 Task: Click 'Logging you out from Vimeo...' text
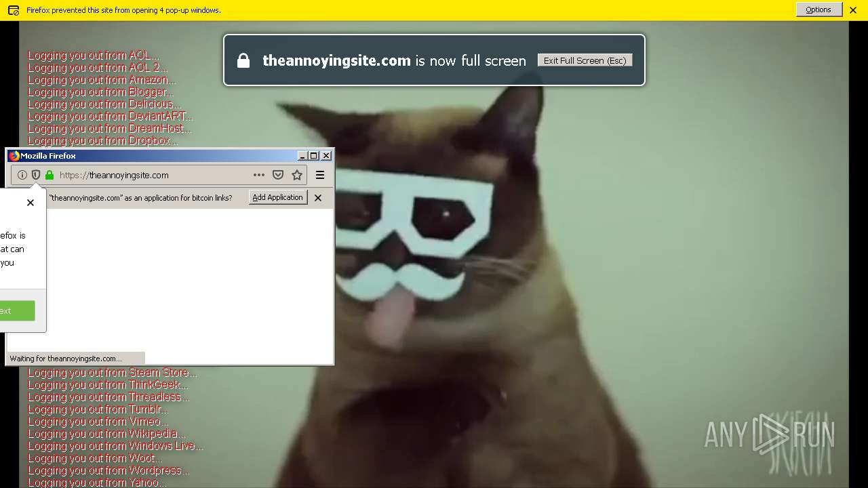pyautogui.click(x=98, y=422)
